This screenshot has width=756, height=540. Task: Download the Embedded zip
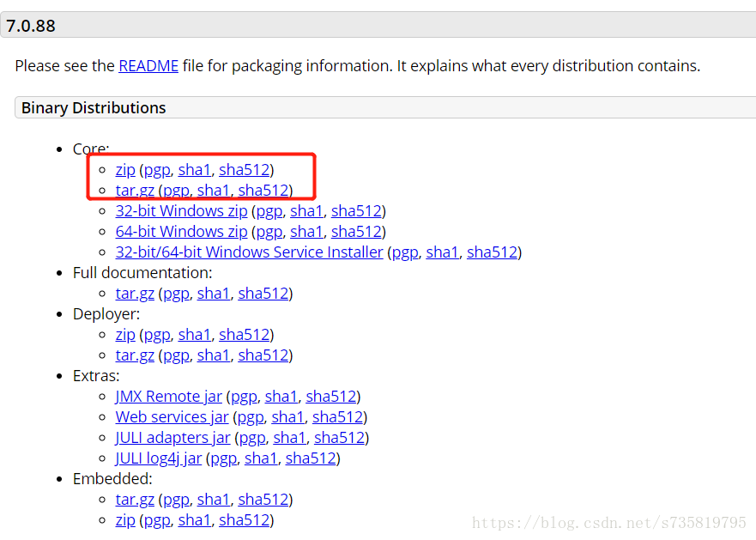(125, 520)
